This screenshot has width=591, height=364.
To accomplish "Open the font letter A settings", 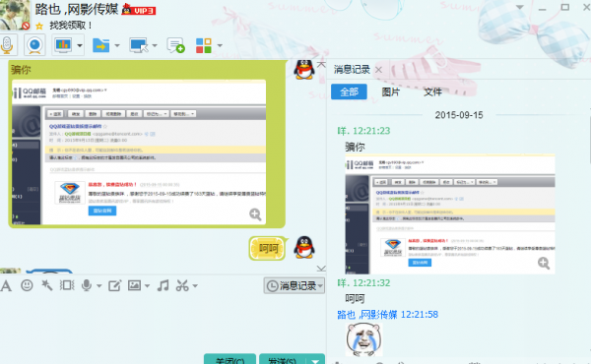I will click(x=6, y=285).
